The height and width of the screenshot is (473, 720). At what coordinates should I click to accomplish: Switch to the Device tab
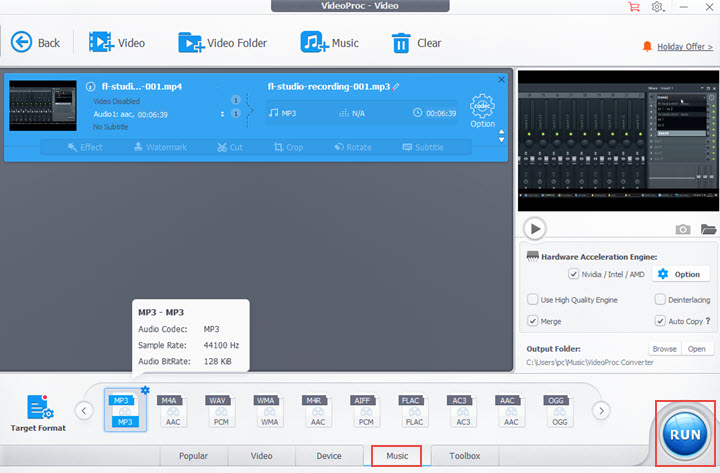(329, 456)
